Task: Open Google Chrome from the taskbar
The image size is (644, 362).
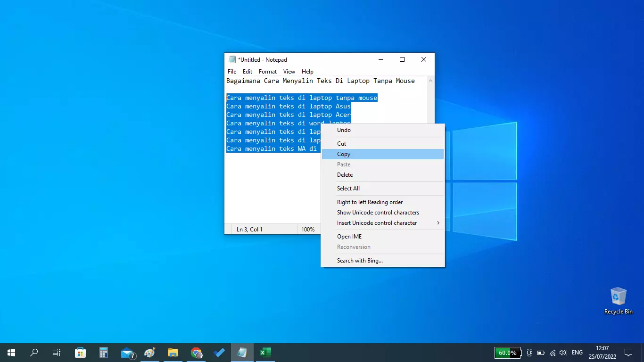Action: [x=196, y=352]
